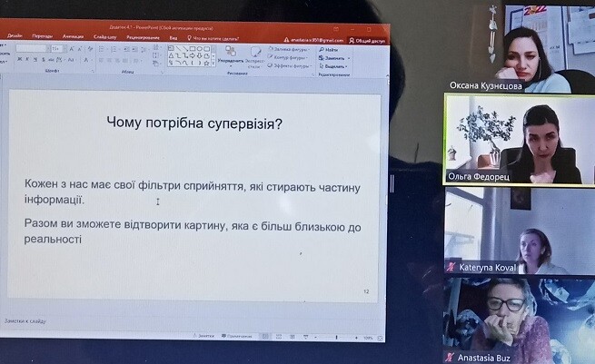Select the down arrow shape in gallery

click(199, 55)
